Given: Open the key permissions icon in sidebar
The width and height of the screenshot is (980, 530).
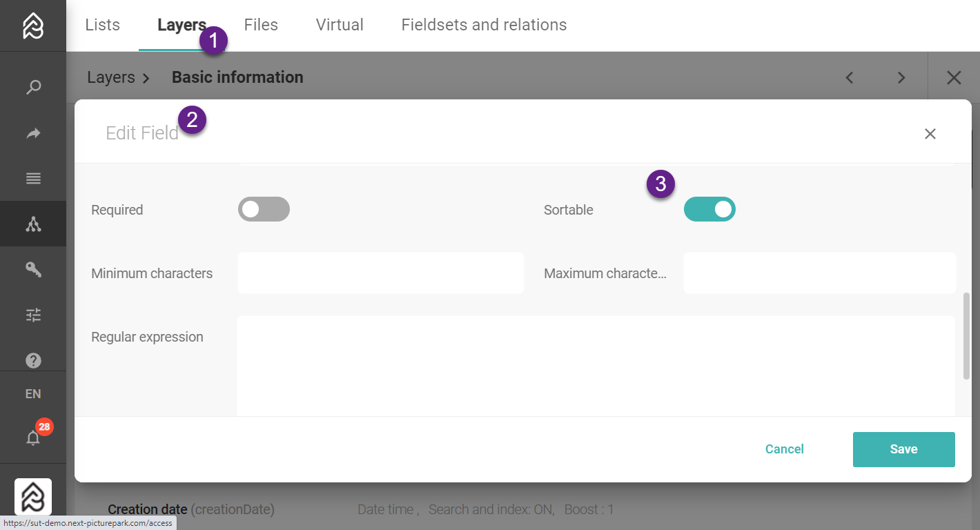Looking at the screenshot, I should coord(33,269).
